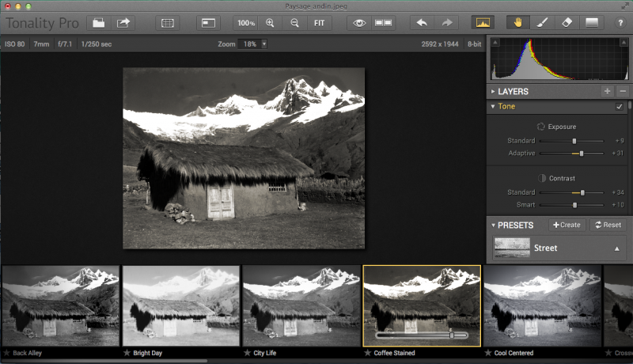Apply the City Life preset thumbnail
The width and height of the screenshot is (633, 364).
301,305
